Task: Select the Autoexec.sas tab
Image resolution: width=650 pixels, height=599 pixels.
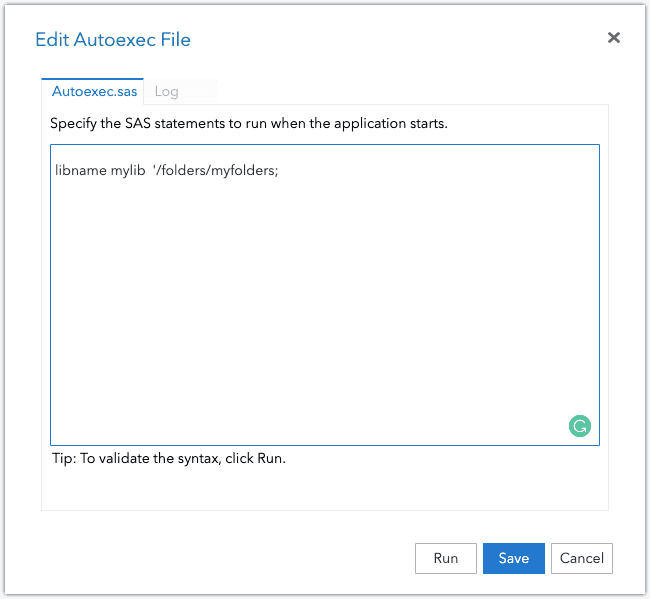Action: 93,91
